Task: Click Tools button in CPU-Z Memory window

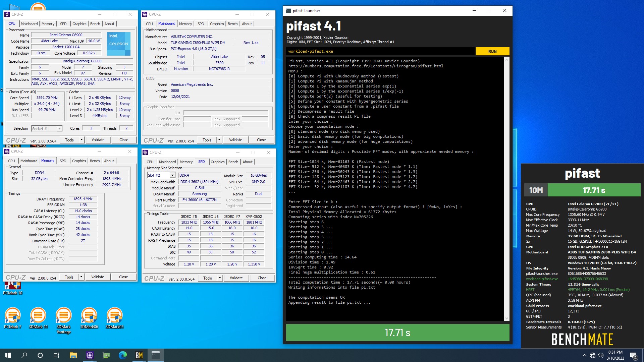Action: (x=69, y=277)
